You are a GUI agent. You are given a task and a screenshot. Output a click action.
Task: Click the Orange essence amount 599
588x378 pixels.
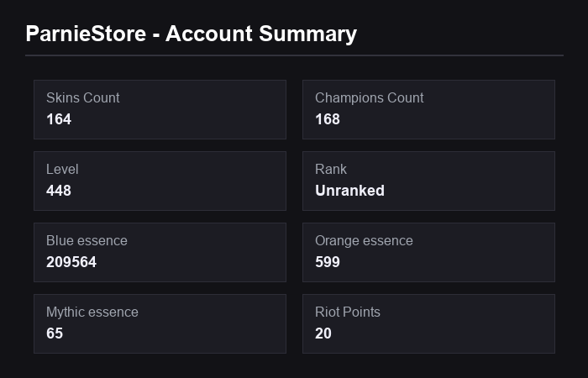(328, 262)
